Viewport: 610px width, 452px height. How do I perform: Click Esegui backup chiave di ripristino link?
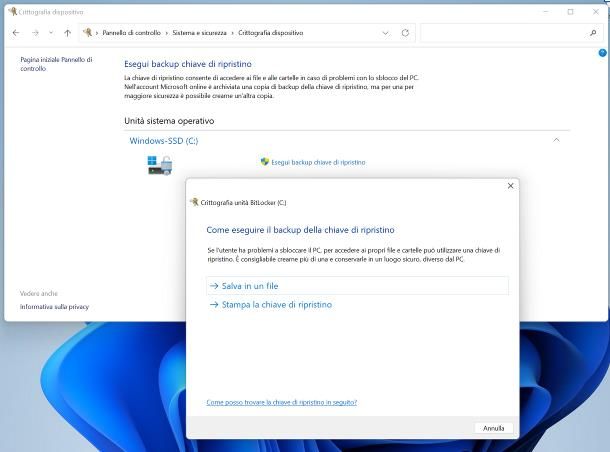click(x=318, y=163)
